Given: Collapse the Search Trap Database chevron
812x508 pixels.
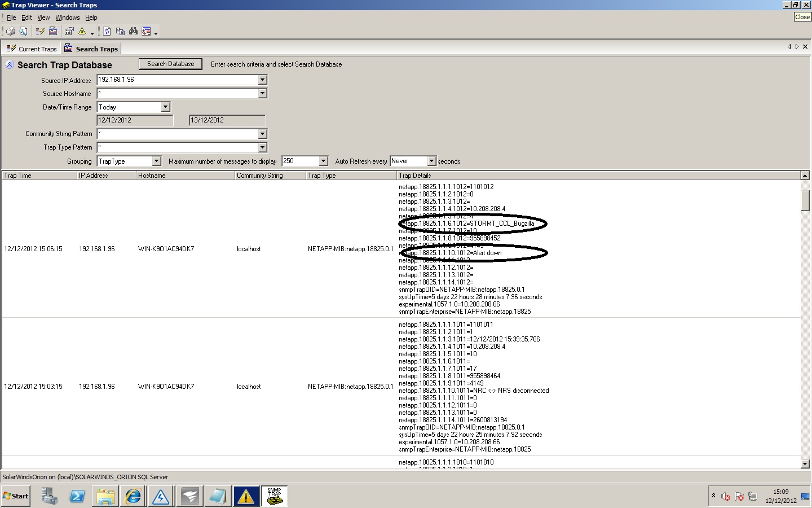Looking at the screenshot, I should pyautogui.click(x=10, y=65).
